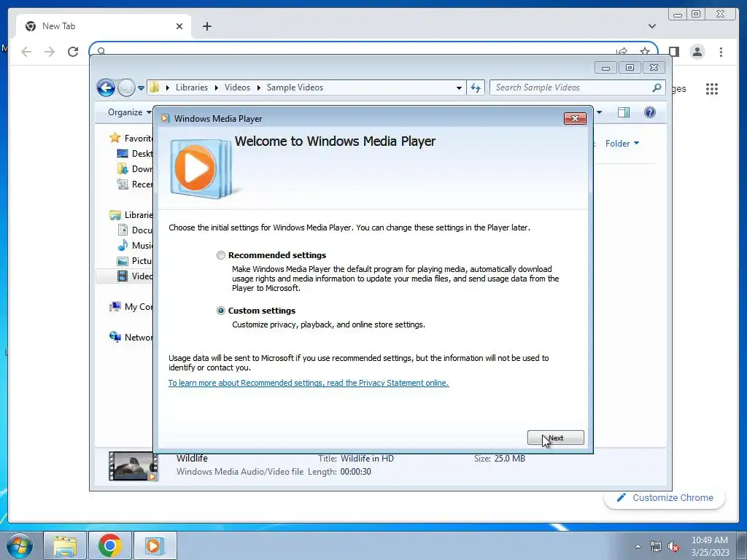
Task: Open the Windows Start menu
Action: coord(20,545)
